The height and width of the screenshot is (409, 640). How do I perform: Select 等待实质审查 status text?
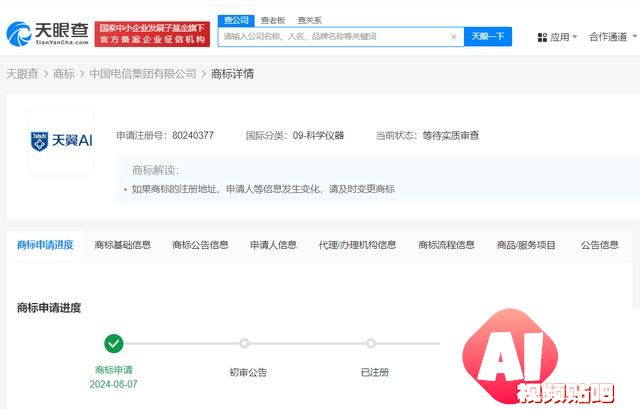[451, 136]
